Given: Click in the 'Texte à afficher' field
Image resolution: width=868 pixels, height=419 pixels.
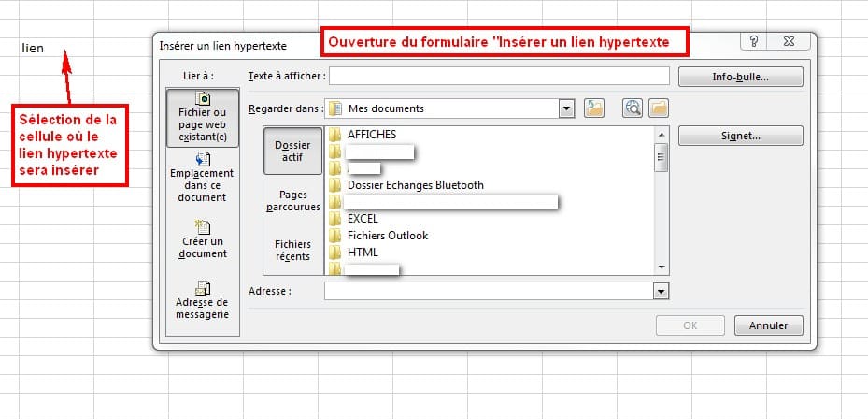Looking at the screenshot, I should coord(499,76).
